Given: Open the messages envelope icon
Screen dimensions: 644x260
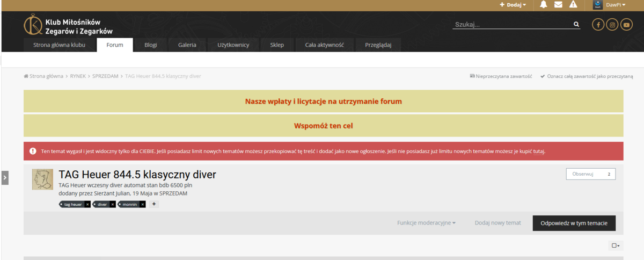Looking at the screenshot, I should pos(558,5).
